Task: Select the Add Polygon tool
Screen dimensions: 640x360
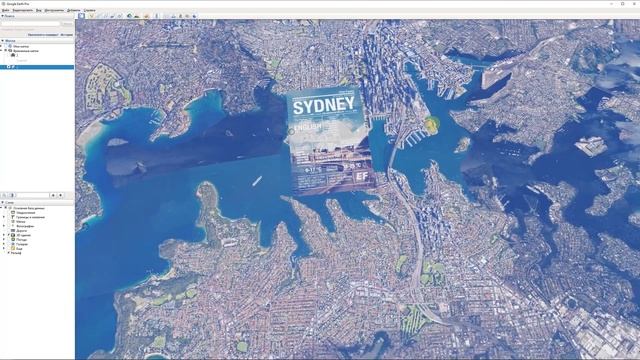Action: (x=98, y=16)
